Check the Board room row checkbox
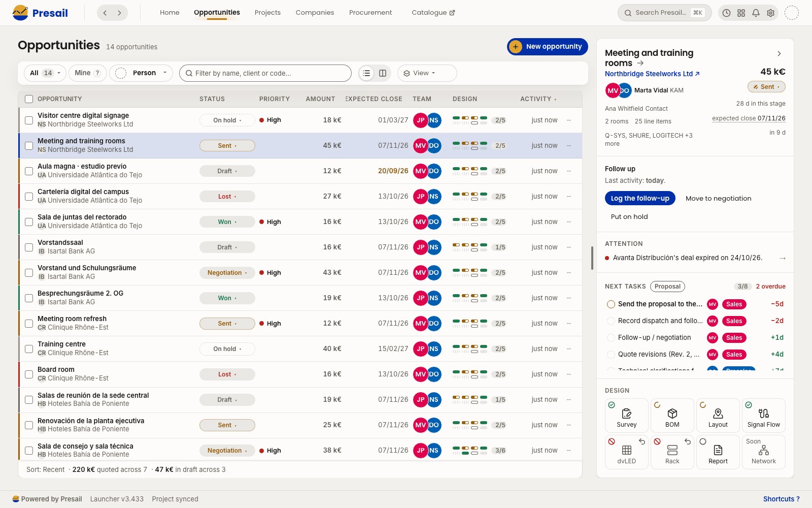Viewport: 812px width, 508px height. (x=29, y=374)
